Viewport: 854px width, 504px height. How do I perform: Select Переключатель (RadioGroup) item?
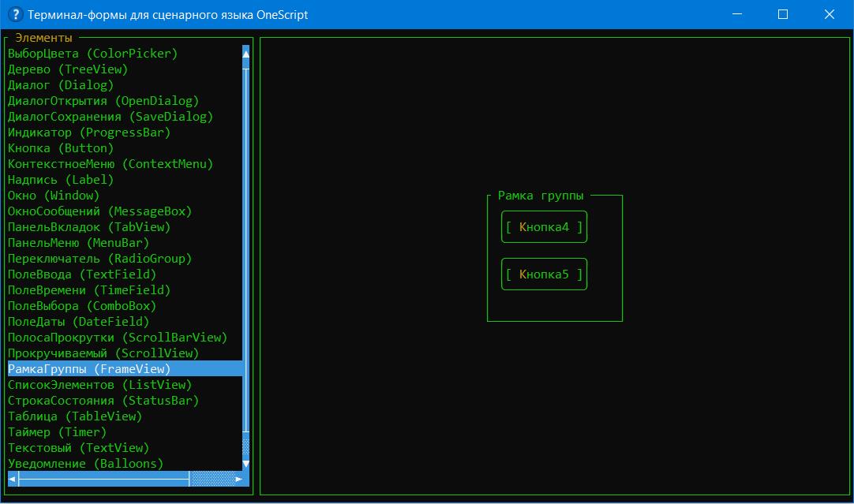click(99, 259)
